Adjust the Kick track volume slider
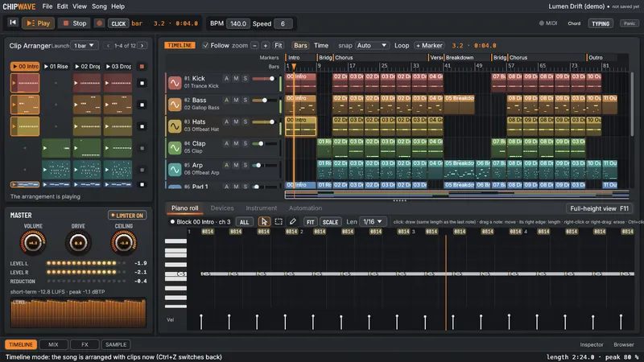 [264, 78]
